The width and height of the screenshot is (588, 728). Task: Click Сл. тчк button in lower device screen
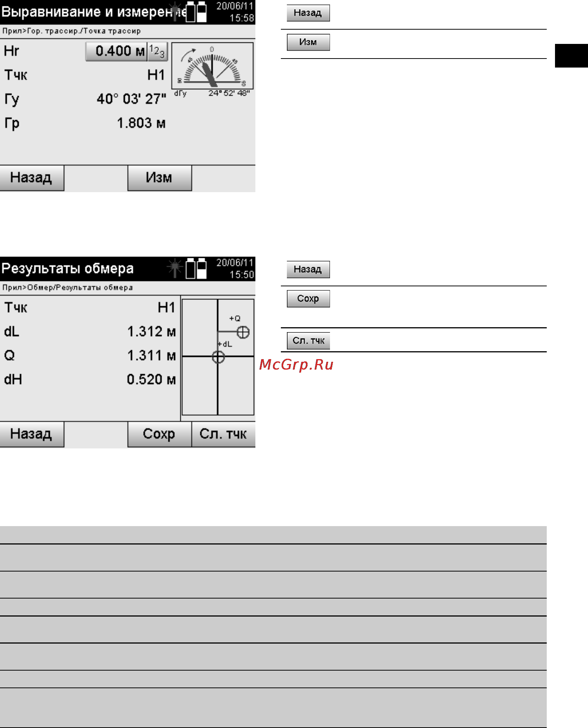click(223, 434)
